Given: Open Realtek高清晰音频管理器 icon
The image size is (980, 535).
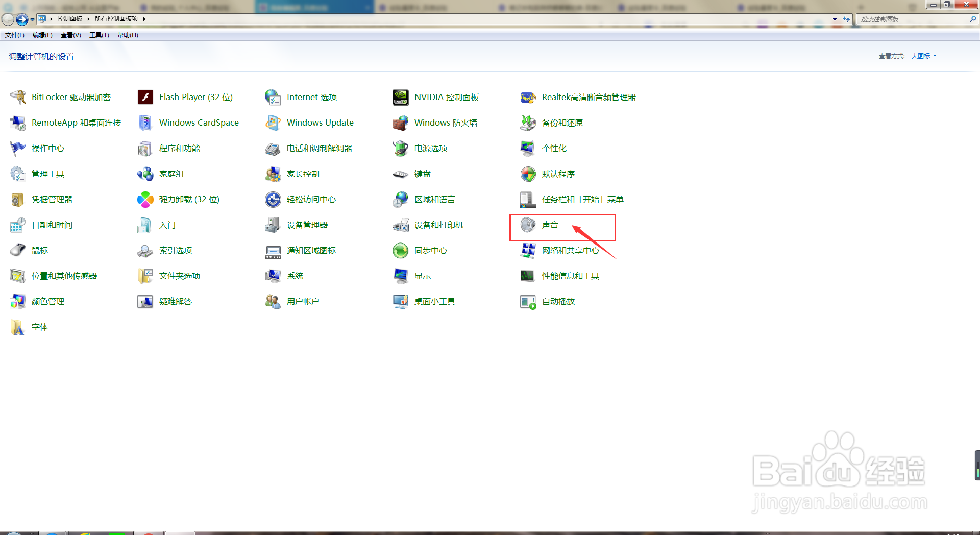Looking at the screenshot, I should coord(528,97).
